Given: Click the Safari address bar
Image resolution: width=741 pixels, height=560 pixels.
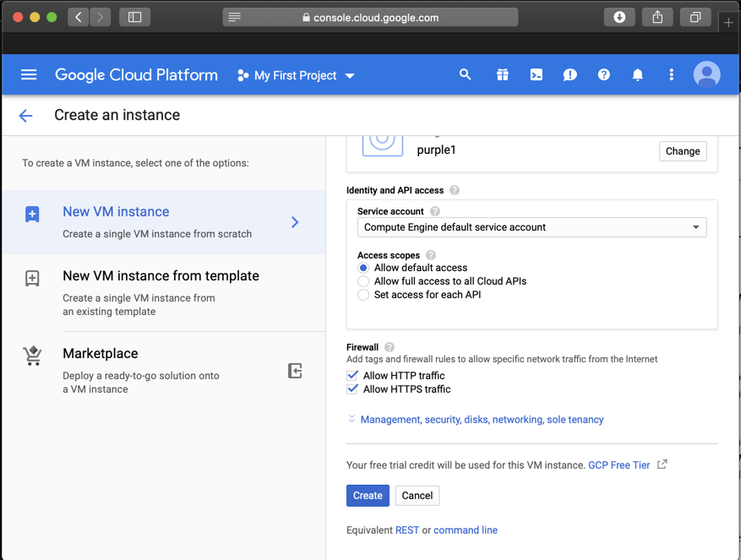Looking at the screenshot, I should 370,17.
